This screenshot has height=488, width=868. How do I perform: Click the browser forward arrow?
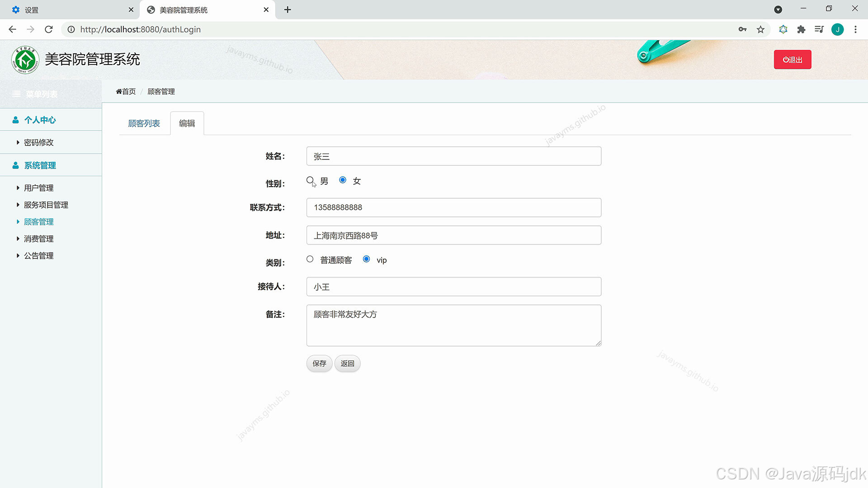click(30, 29)
